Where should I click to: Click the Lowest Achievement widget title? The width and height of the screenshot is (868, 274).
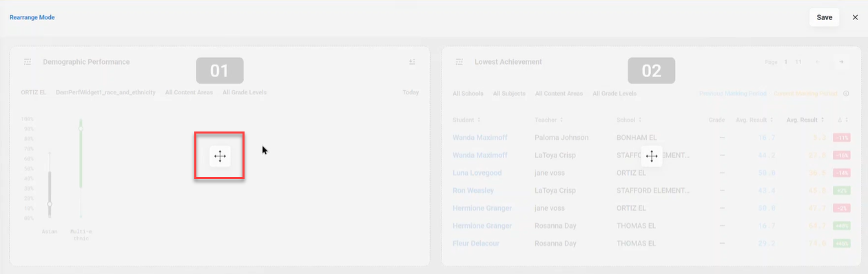point(508,62)
